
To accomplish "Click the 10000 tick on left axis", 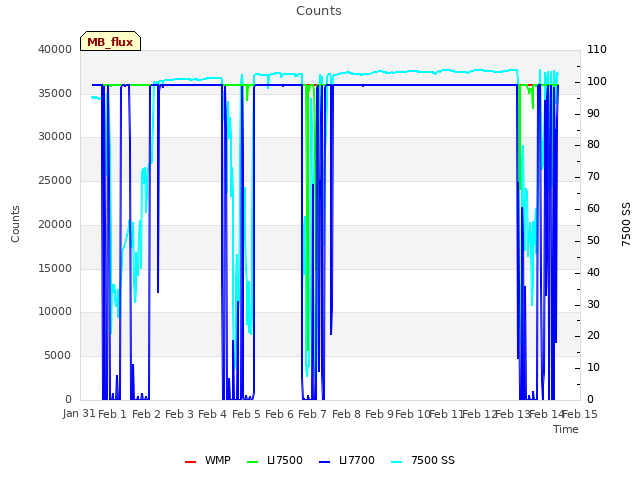I will (x=55, y=312).
